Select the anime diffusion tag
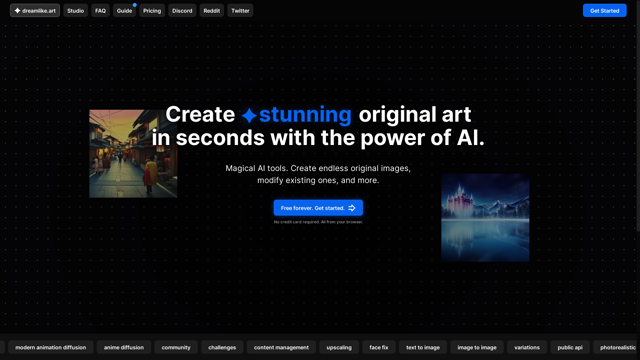 click(x=124, y=347)
